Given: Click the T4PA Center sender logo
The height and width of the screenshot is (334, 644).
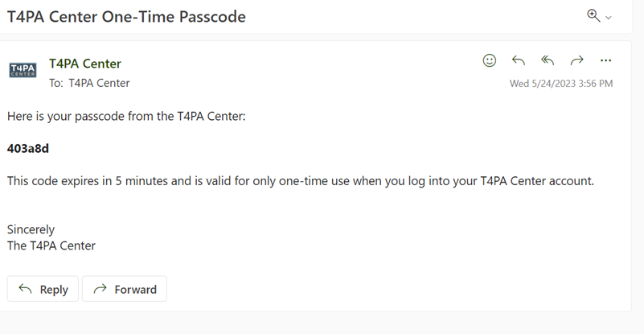Looking at the screenshot, I should [x=23, y=70].
